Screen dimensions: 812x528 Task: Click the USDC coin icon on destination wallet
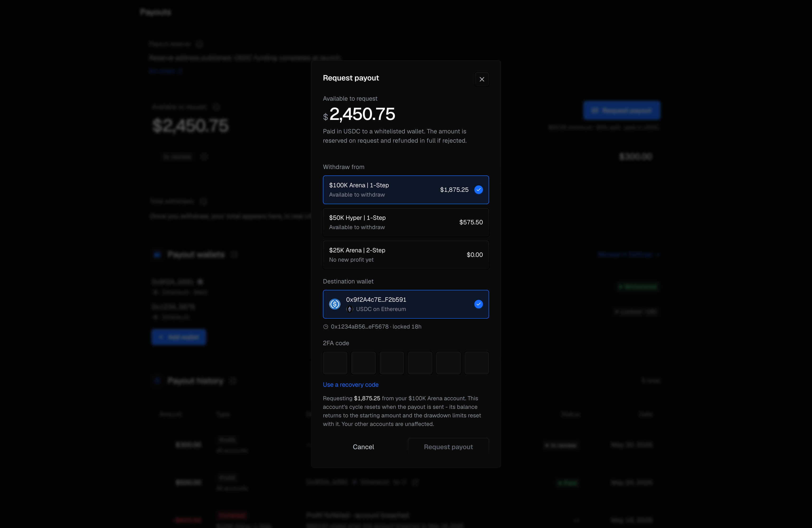(334, 304)
